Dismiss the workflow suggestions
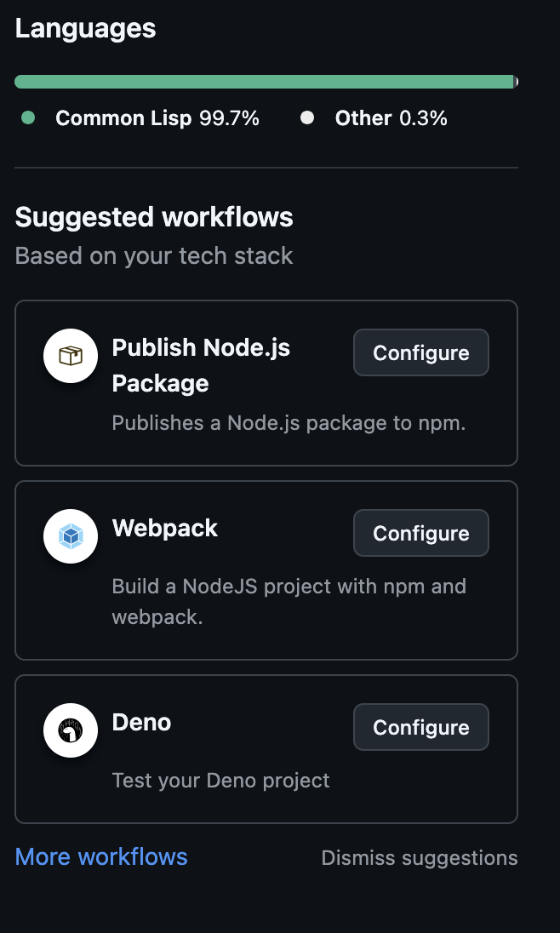This screenshot has width=560, height=933. click(419, 857)
